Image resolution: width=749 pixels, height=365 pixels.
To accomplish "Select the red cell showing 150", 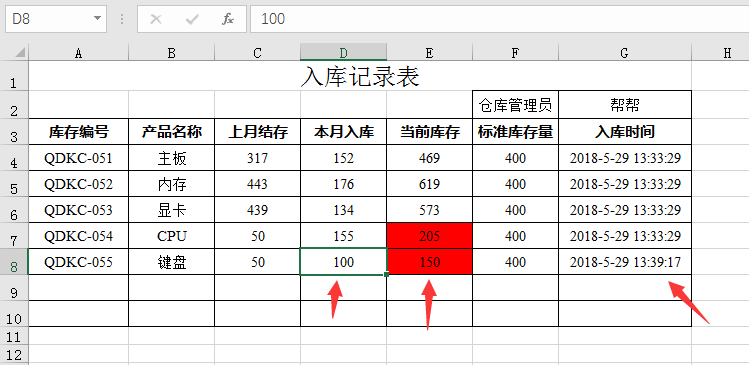I will (429, 262).
